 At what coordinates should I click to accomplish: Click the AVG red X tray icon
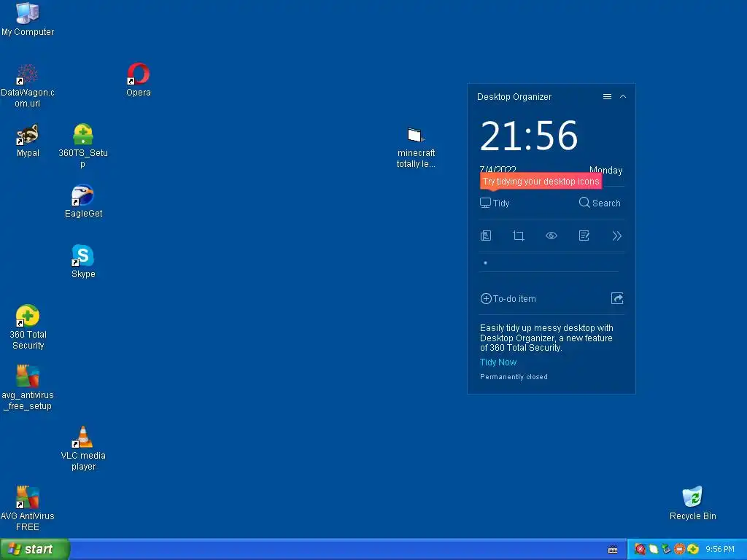pos(640,549)
